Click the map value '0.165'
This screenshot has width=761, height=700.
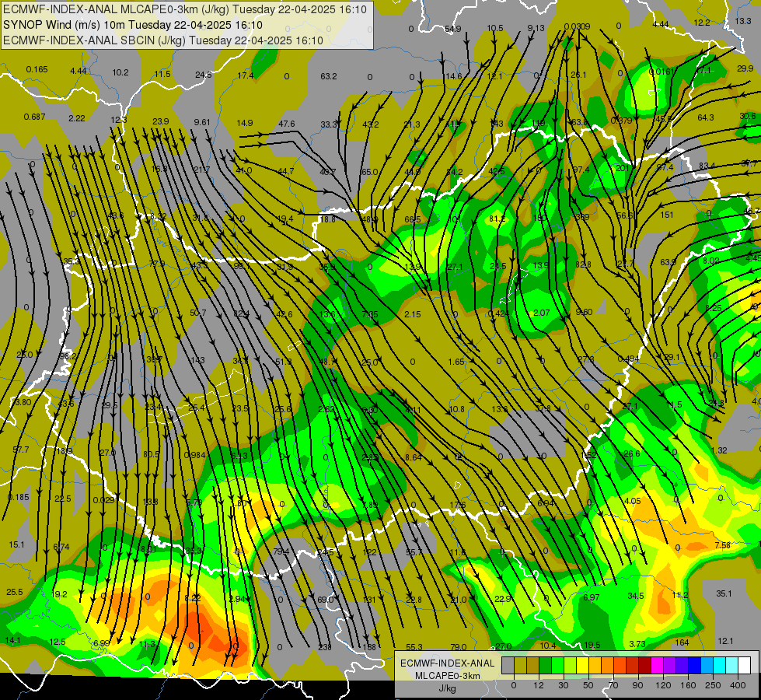[x=37, y=69]
